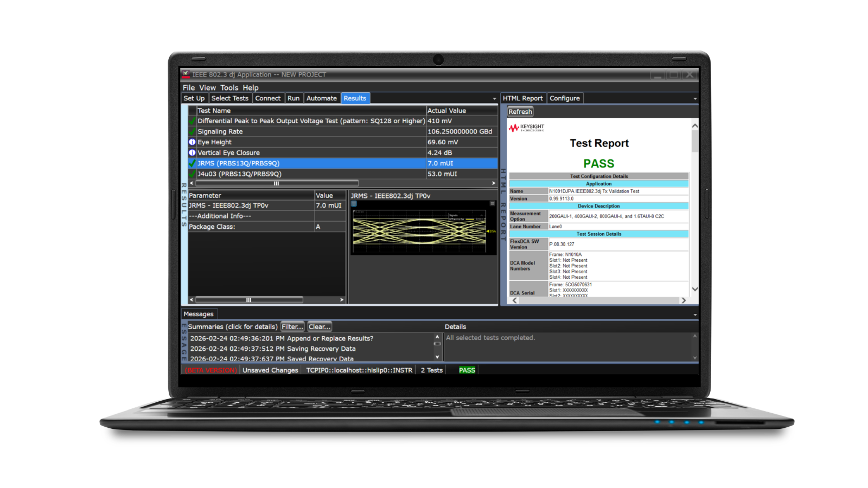Click the HTML report scroll-down arrow
The height and width of the screenshot is (488, 868).
click(695, 289)
